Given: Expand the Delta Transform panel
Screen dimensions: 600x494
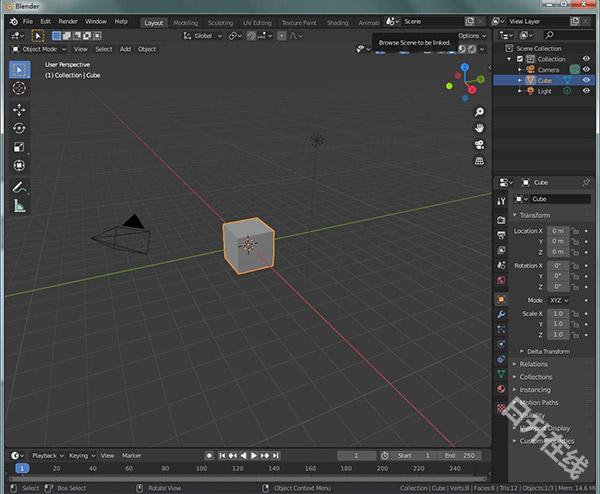Looking at the screenshot, I should [548, 351].
